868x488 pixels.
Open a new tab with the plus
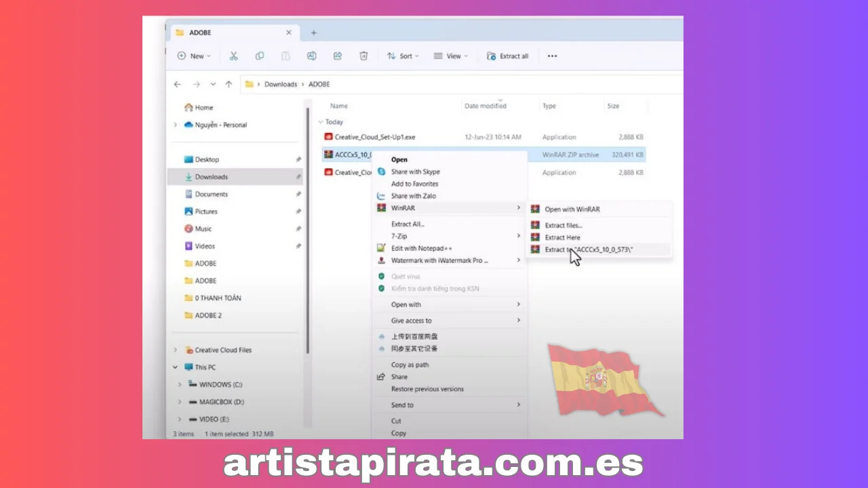[313, 33]
